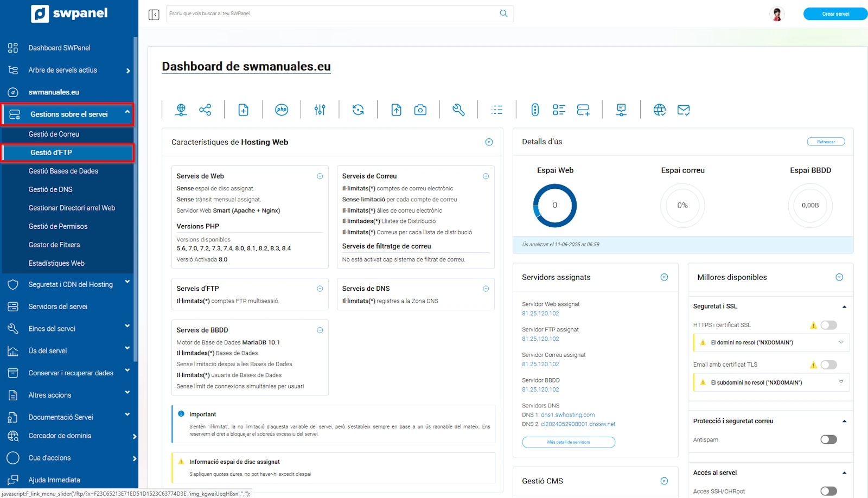868x498 pixels.
Task: Enable the Antispam switch
Action: (828, 439)
